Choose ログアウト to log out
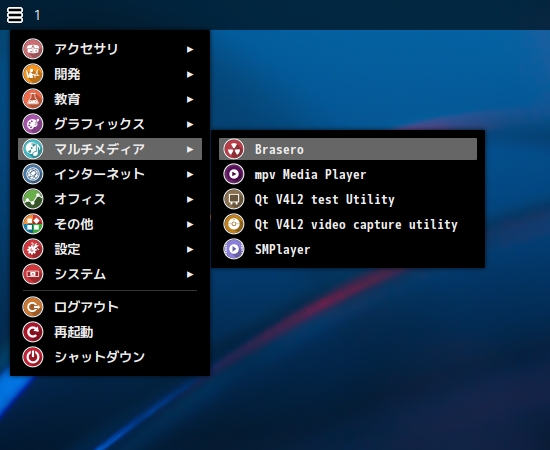Image resolution: width=550 pixels, height=450 pixels. pos(110,307)
